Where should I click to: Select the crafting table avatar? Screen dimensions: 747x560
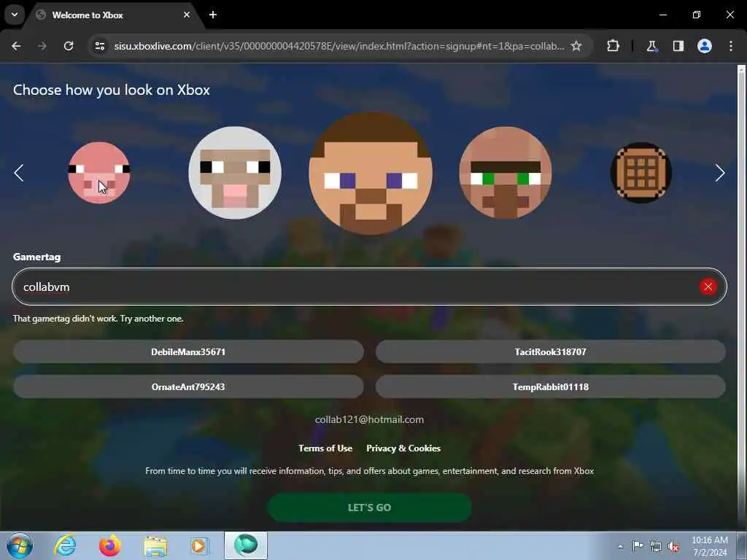(x=641, y=172)
